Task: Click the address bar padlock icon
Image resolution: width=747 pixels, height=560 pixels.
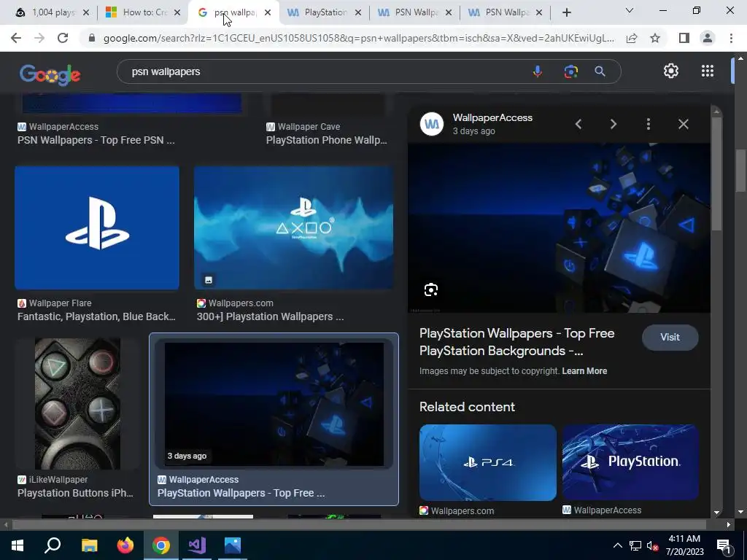Action: tap(93, 38)
